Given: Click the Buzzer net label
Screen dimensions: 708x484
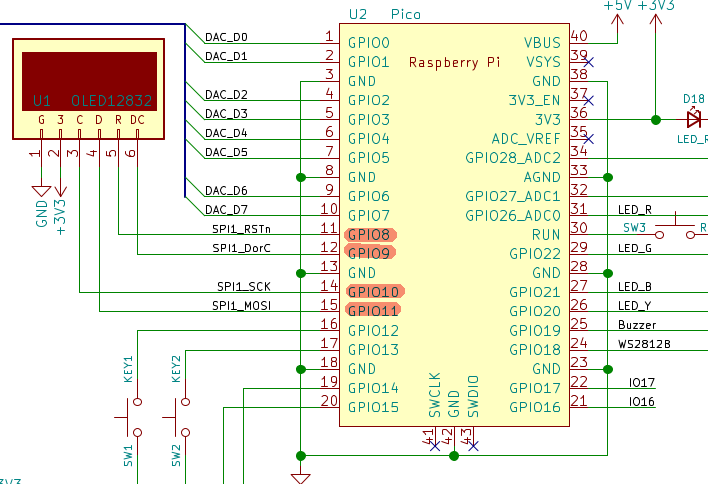Looking at the screenshot, I should [637, 325].
